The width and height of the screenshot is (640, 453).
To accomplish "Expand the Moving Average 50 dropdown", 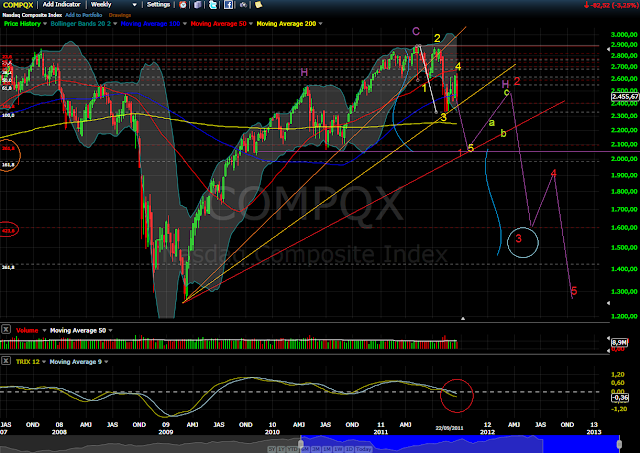I will click(x=251, y=24).
